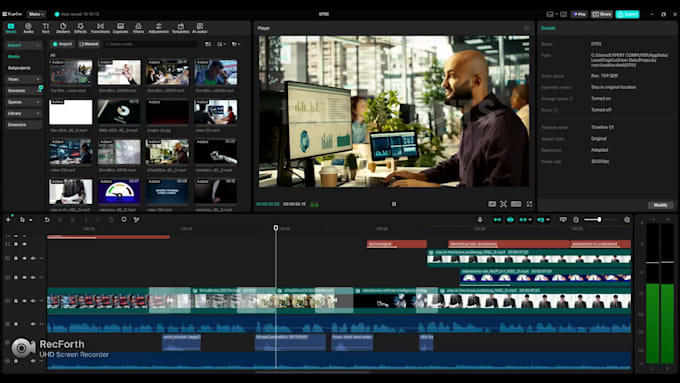The image size is (680, 383).
Task: Toggle visibility of the main video track
Action: click(24, 301)
